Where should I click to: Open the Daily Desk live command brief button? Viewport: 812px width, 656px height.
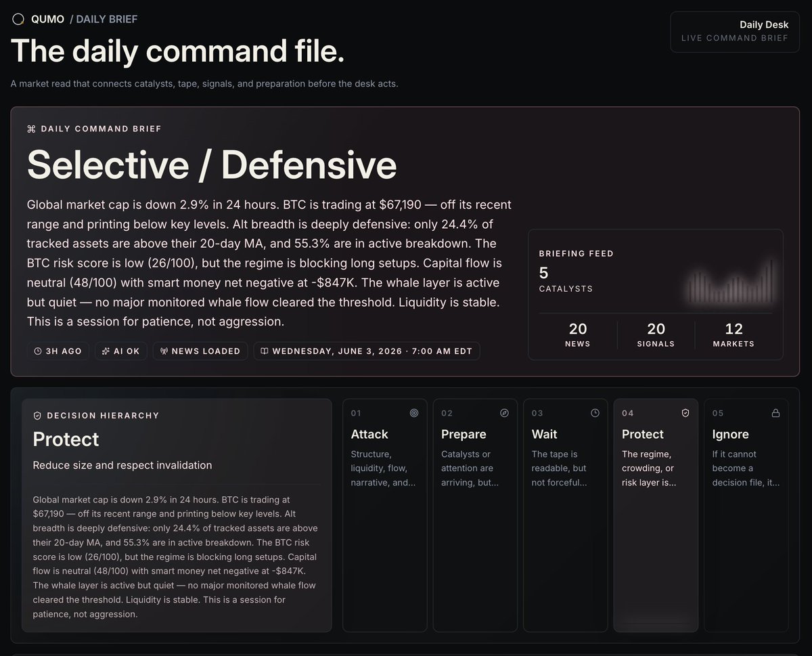[735, 31]
